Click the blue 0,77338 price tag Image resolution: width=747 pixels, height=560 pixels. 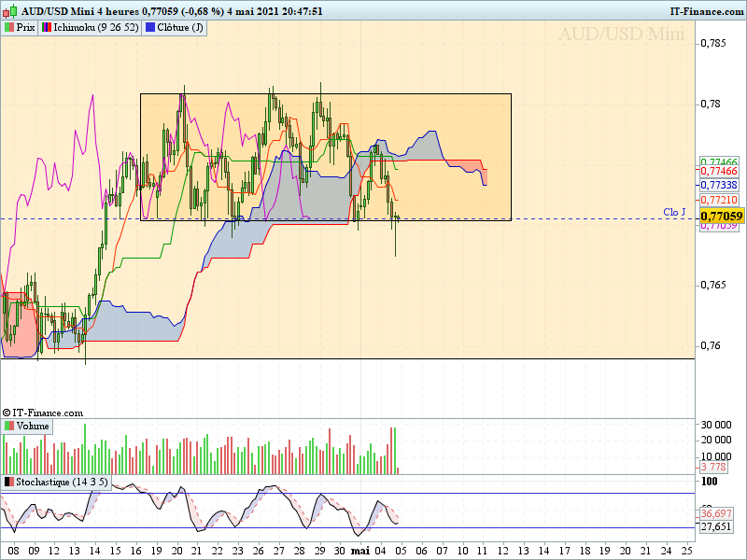coord(719,185)
